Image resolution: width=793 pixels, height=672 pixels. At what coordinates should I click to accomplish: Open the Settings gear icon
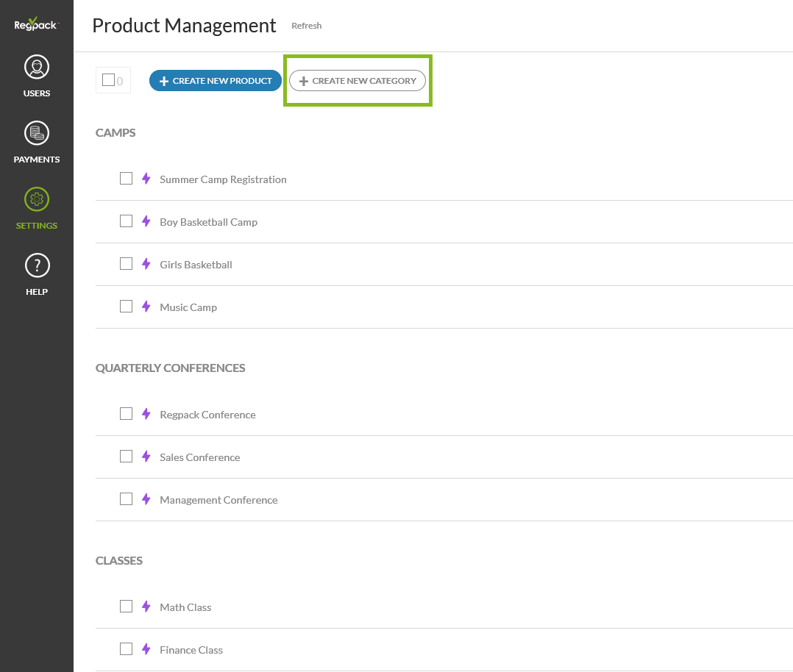pos(37,199)
